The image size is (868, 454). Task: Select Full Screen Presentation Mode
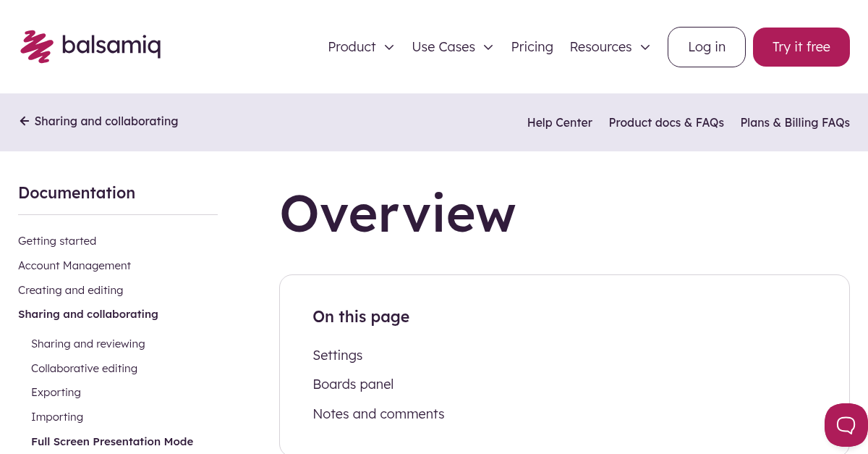coord(112,442)
